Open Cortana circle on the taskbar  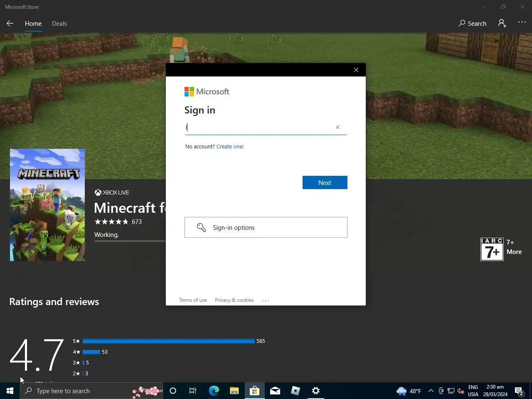click(173, 391)
